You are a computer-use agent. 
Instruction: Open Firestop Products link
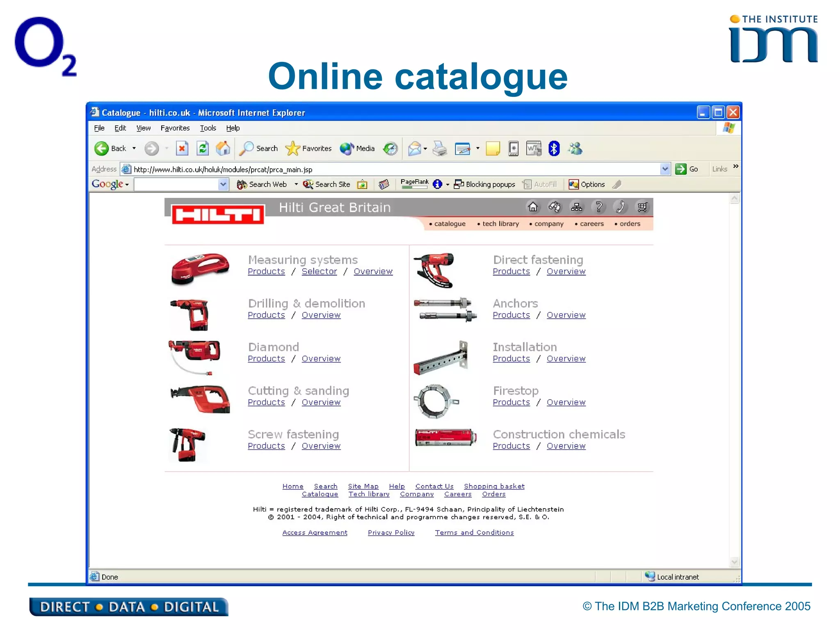[511, 402]
